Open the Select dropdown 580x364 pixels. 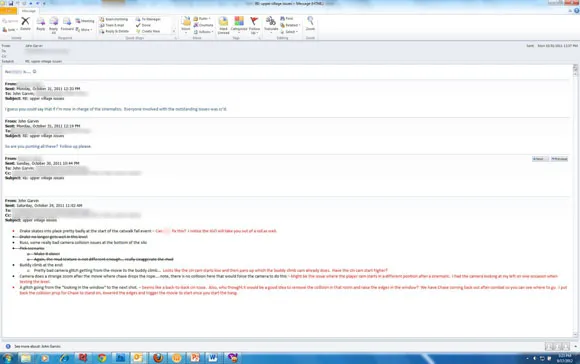(289, 32)
